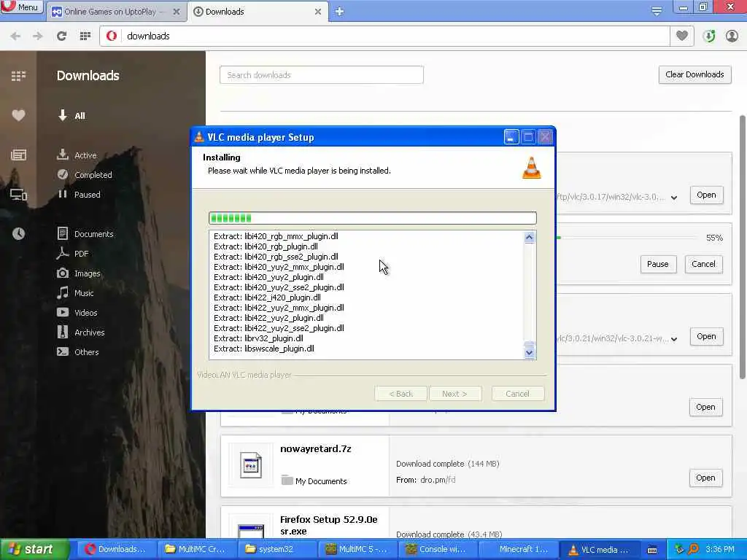This screenshot has width=747, height=560.
Task: Click the Downloads page vertical scrollbar
Action: (742, 248)
